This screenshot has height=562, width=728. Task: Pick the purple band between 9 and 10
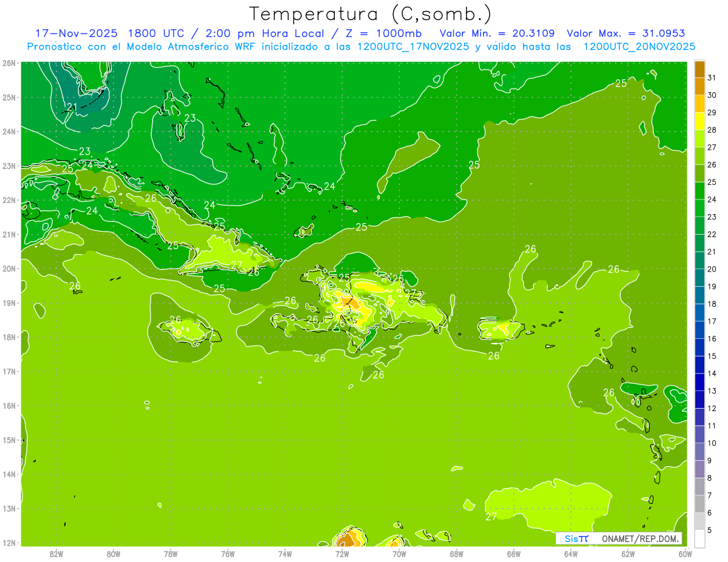(x=700, y=452)
